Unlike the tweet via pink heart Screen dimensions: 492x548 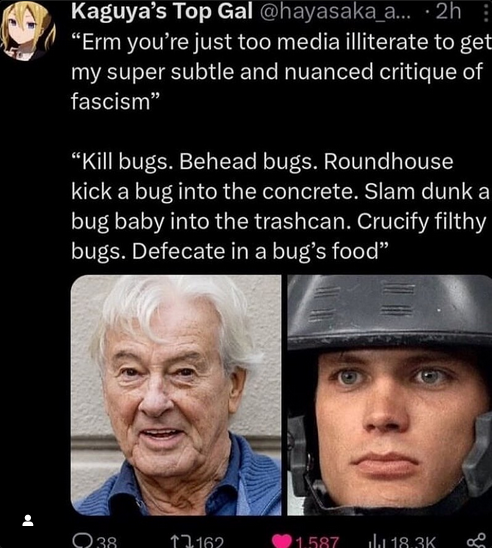(x=282, y=541)
